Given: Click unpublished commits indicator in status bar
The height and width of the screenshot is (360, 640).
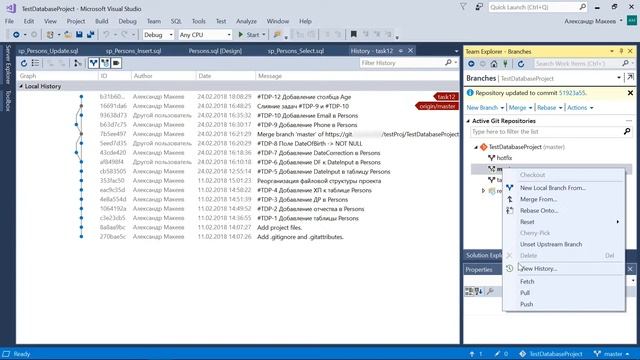Looking at the screenshot, I should coord(476,354).
